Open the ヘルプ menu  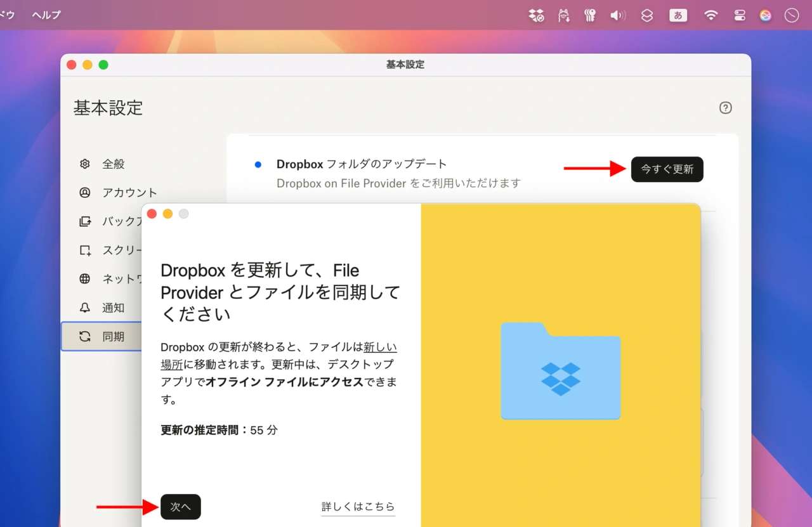46,15
